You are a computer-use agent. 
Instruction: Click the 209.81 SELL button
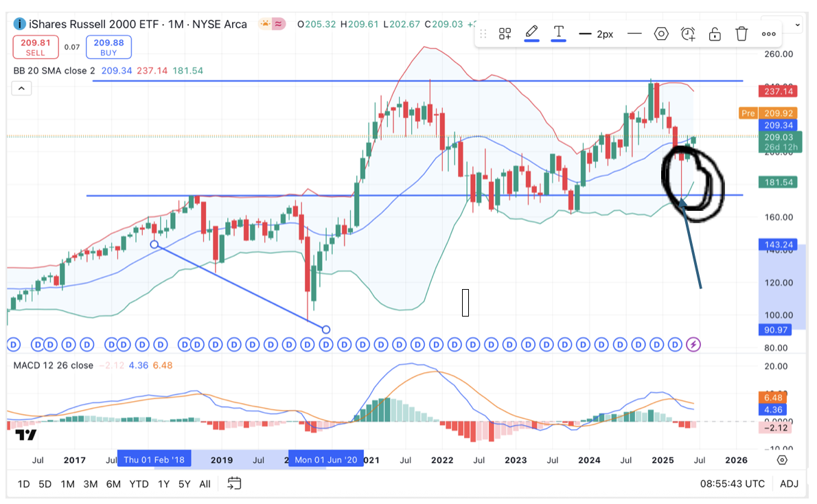[x=36, y=47]
